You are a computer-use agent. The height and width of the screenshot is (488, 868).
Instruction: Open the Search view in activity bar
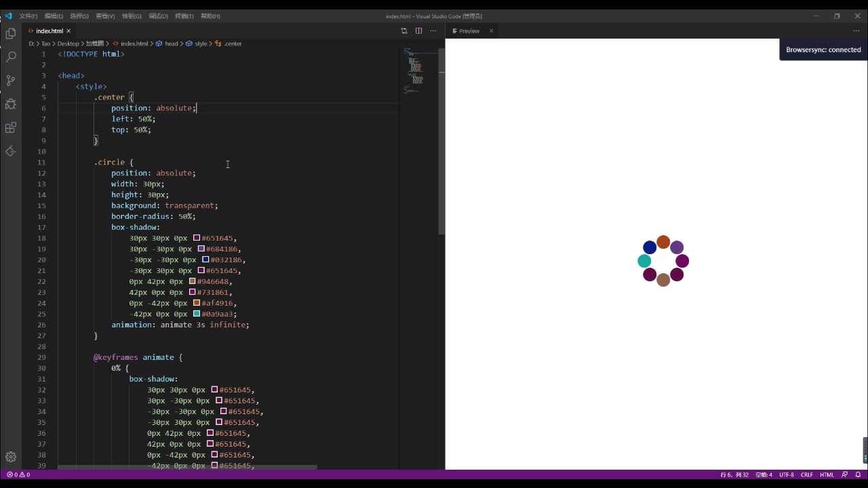[11, 57]
